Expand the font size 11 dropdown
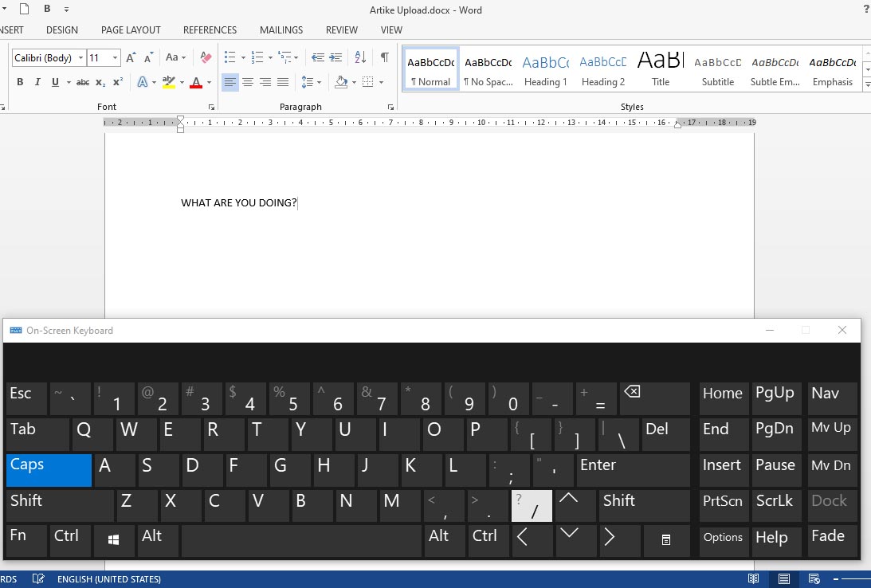Screen dimensions: 871x588 tap(116, 58)
